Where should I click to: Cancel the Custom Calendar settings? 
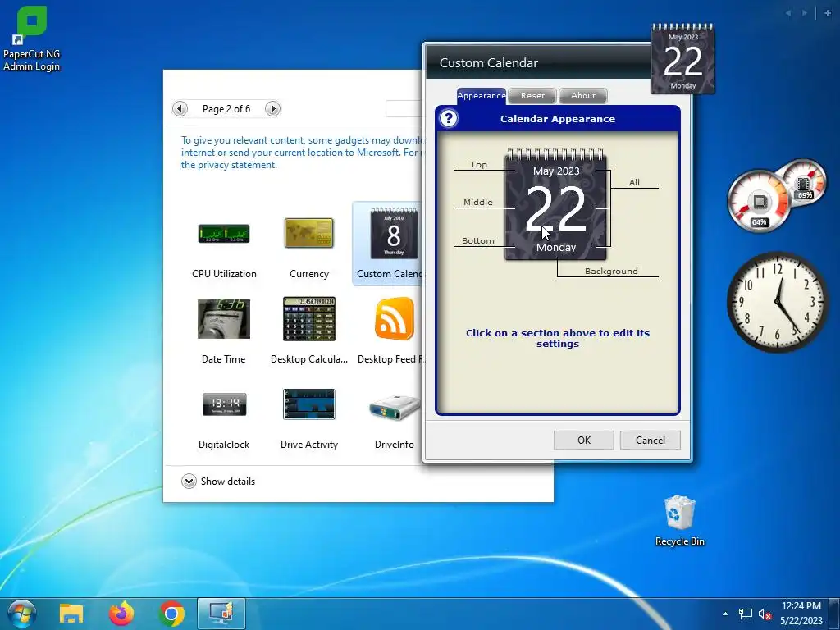(x=651, y=441)
